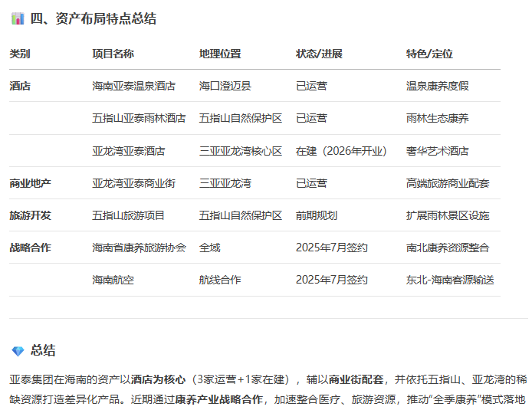Click project name 五指山亚泰雨林酒店
The height and width of the screenshot is (410, 532).
(139, 118)
